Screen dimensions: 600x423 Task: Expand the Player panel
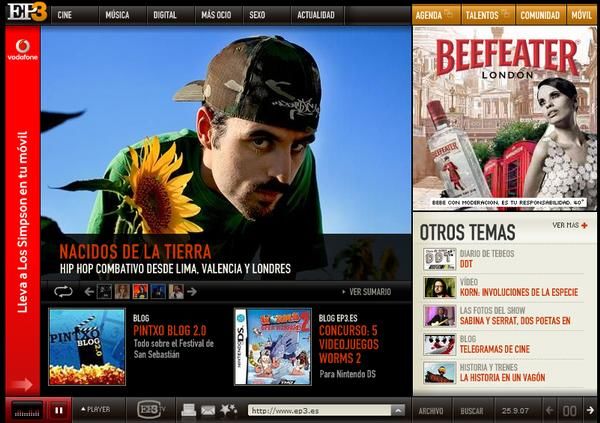pyautogui.click(x=96, y=410)
